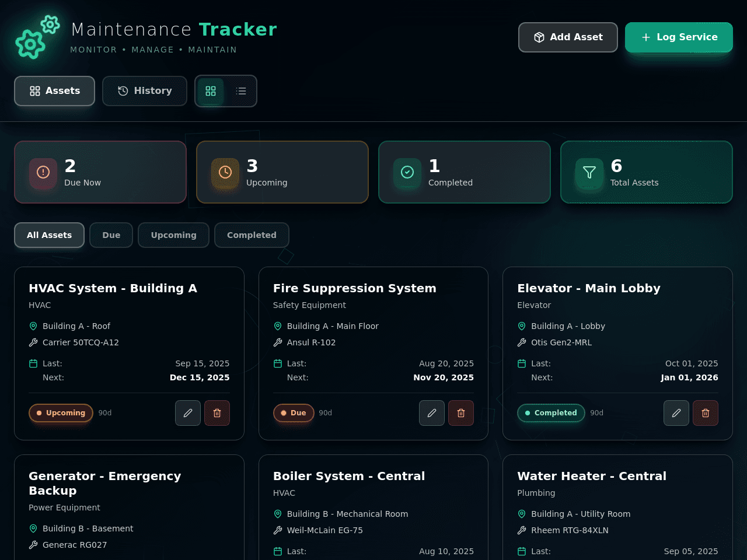Edit the HVAC System - Building A asset
The width and height of the screenshot is (747, 560).
click(188, 413)
